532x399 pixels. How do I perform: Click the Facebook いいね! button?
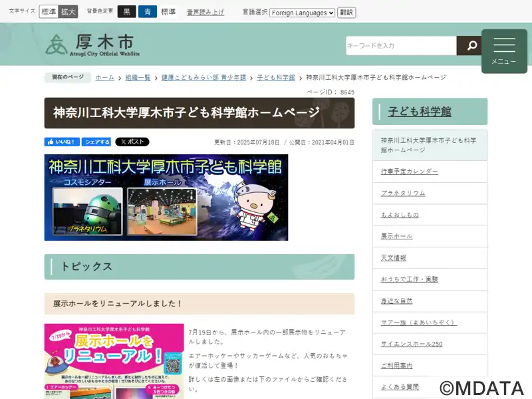(x=62, y=142)
